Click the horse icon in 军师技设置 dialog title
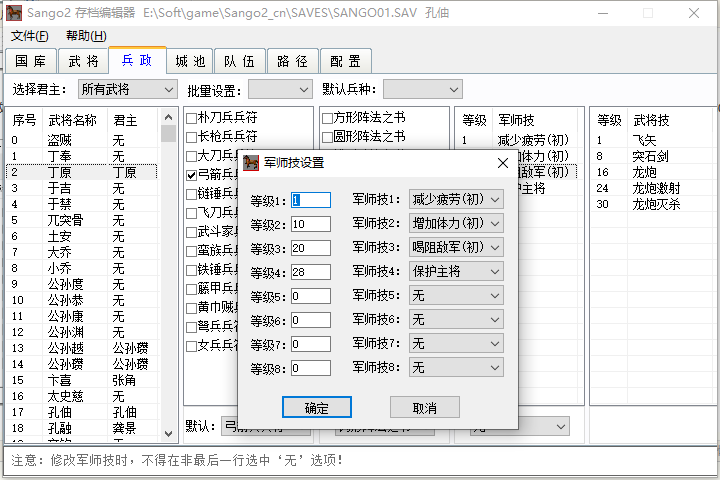This screenshot has height=480, width=720. pos(251,163)
